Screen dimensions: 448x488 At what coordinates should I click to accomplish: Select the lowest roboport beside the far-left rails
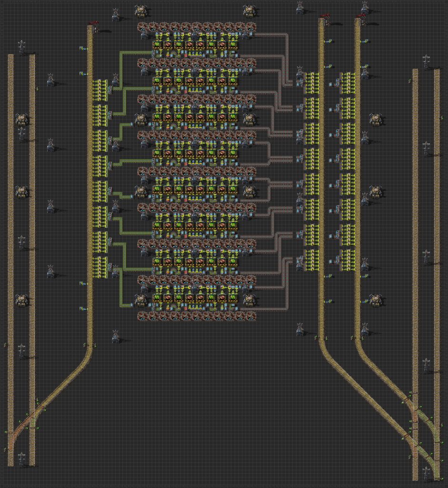22,300
